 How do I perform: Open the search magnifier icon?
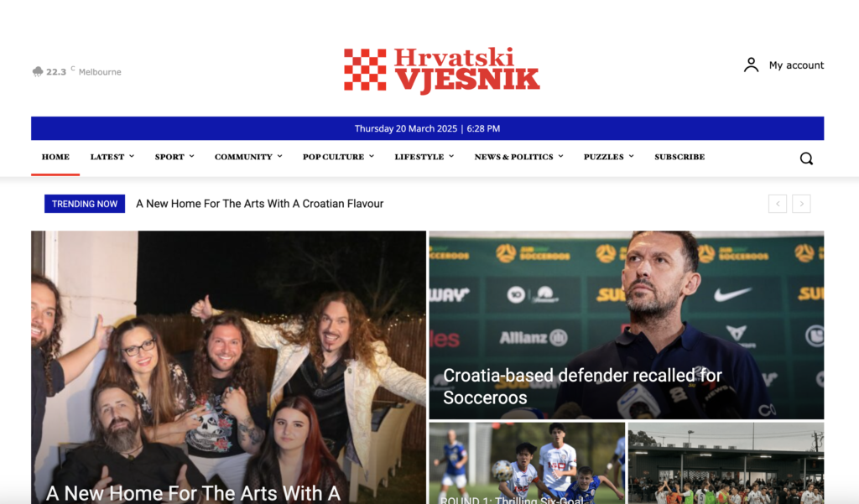[806, 158]
